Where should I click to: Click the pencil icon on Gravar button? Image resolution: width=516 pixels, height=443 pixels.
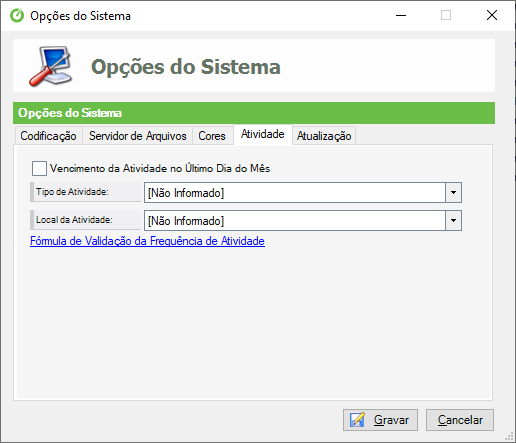(x=357, y=420)
